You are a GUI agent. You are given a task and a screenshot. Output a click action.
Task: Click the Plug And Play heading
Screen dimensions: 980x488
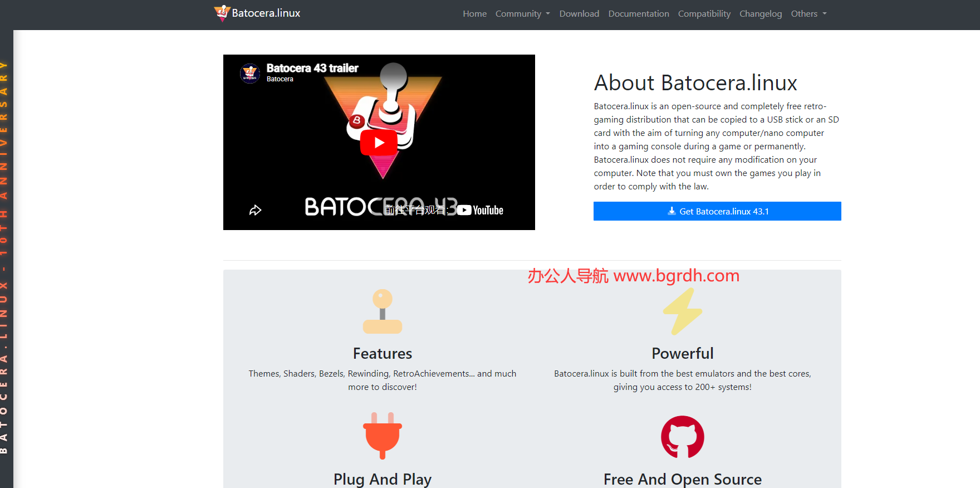pos(383,479)
